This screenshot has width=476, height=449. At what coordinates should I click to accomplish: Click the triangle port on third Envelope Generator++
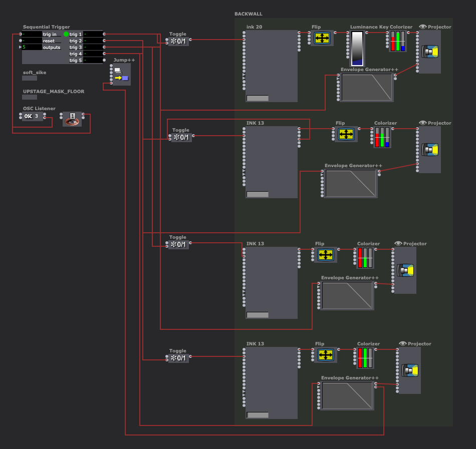click(x=319, y=286)
